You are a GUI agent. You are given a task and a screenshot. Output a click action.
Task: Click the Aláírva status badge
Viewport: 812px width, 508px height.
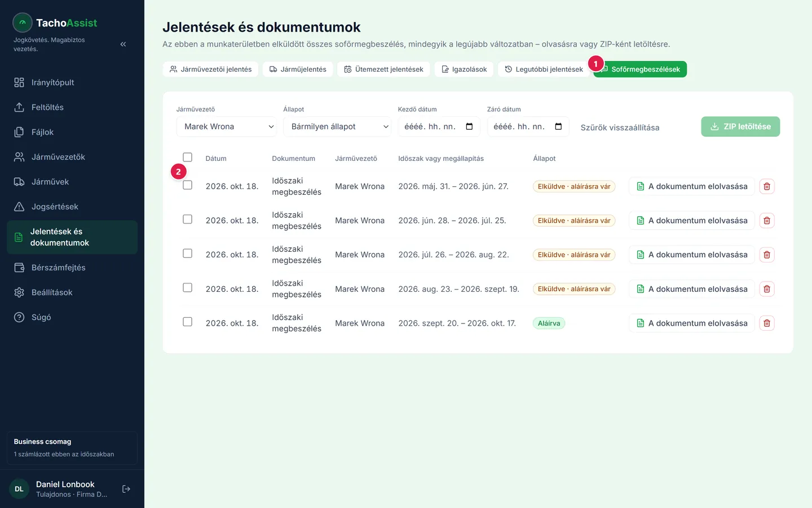pos(549,323)
